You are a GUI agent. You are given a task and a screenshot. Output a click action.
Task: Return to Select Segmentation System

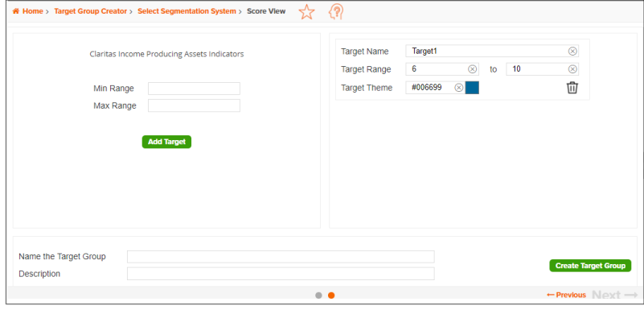187,11
